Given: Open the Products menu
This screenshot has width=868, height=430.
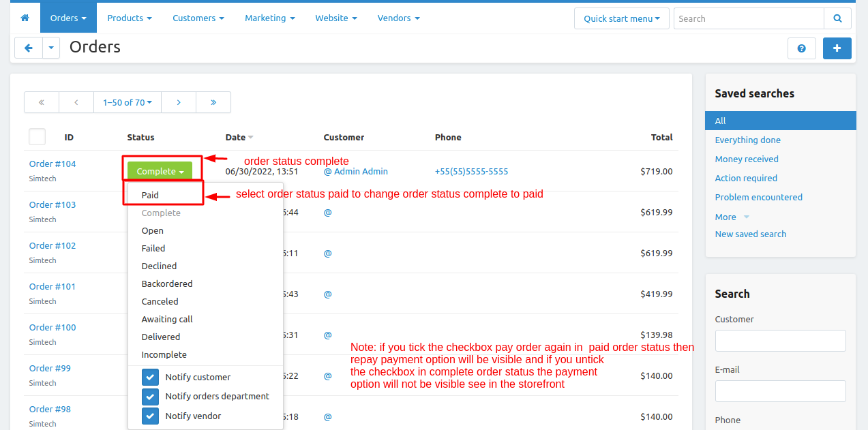Looking at the screenshot, I should (x=130, y=18).
